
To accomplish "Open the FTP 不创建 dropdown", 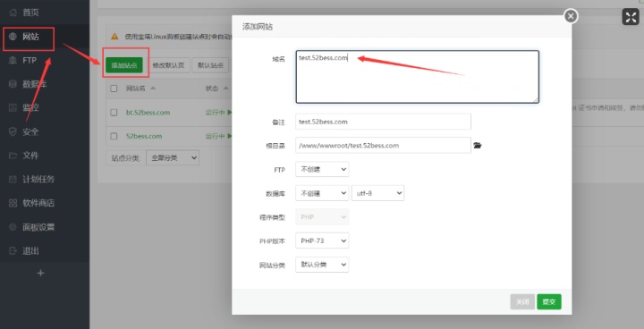I will click(322, 169).
